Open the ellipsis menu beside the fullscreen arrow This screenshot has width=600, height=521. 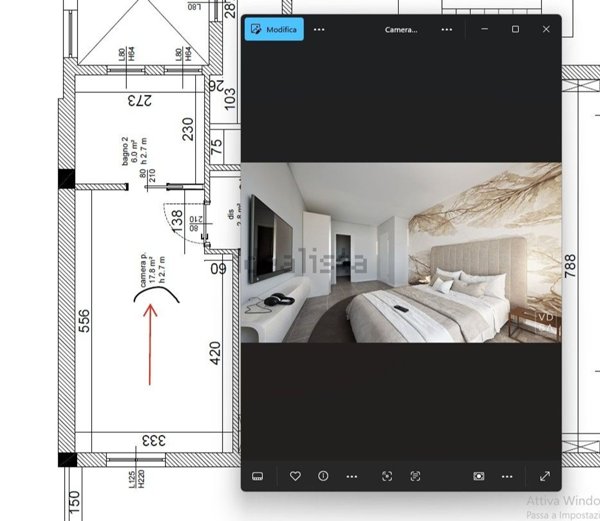pyautogui.click(x=507, y=477)
